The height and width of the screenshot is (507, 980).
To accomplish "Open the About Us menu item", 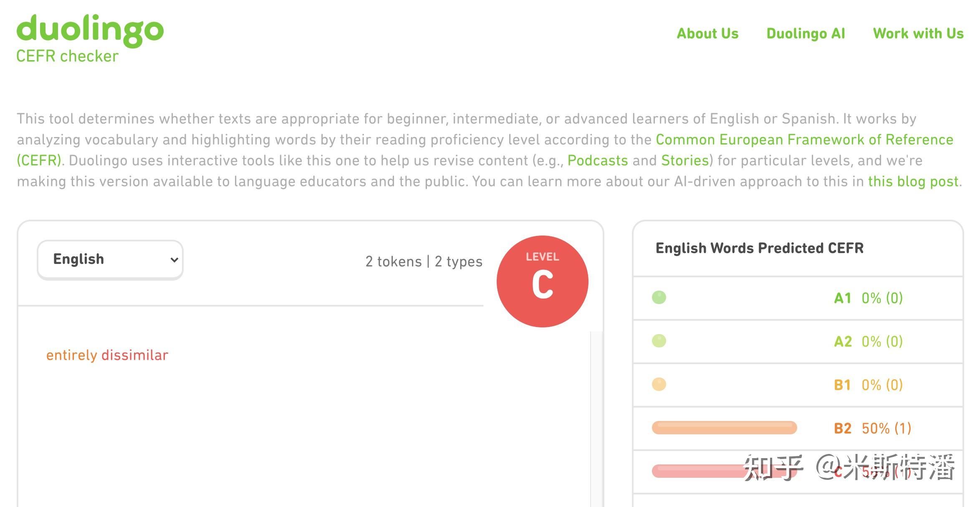I will tap(707, 33).
